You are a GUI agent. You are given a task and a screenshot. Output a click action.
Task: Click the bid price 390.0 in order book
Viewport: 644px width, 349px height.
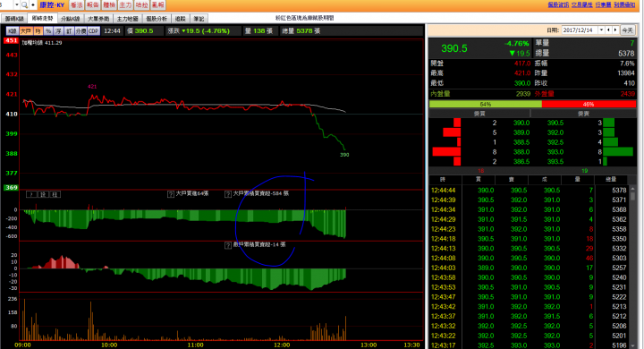(521, 123)
